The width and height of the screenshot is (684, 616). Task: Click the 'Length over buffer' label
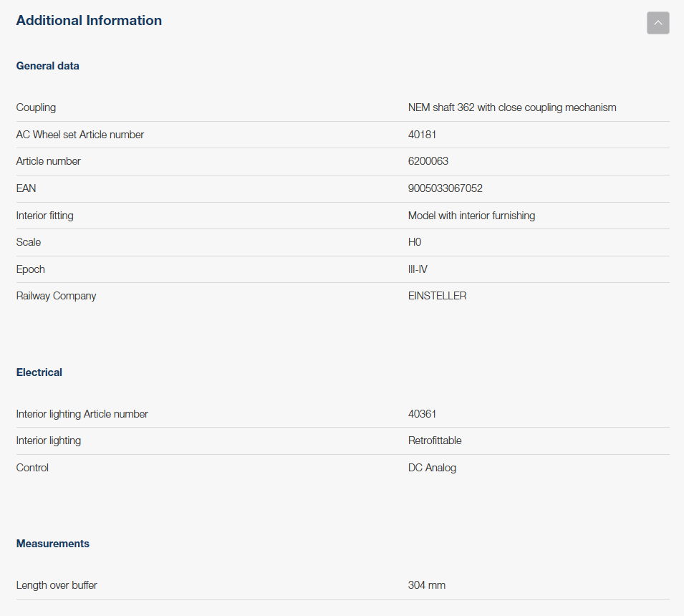(57, 585)
